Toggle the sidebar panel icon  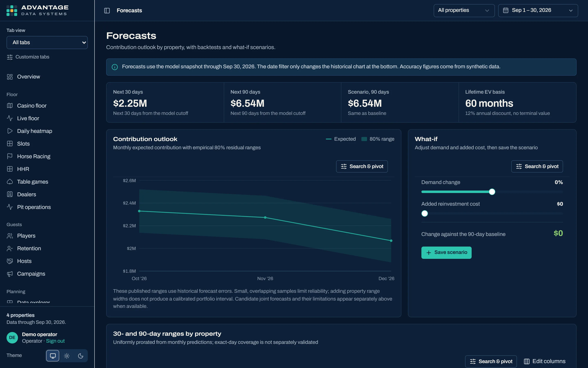click(107, 10)
